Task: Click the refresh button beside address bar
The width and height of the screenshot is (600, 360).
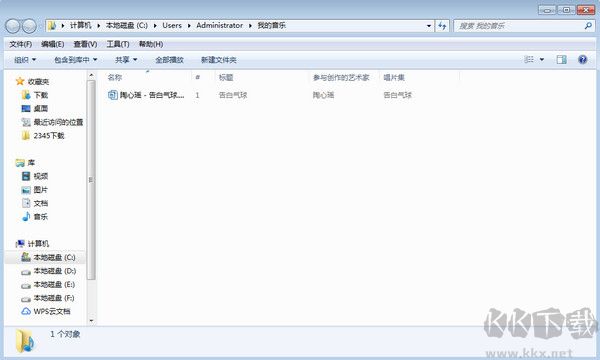Action: click(x=442, y=26)
